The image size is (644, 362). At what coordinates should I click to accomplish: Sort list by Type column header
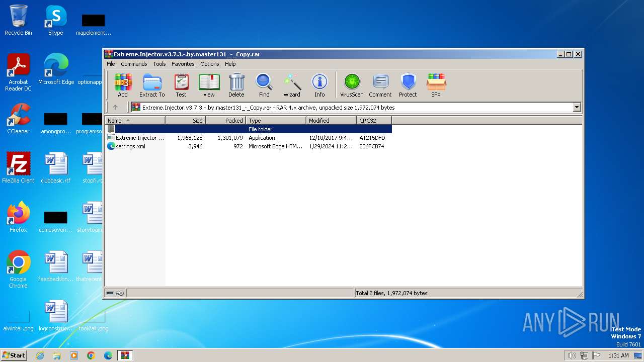[276, 121]
